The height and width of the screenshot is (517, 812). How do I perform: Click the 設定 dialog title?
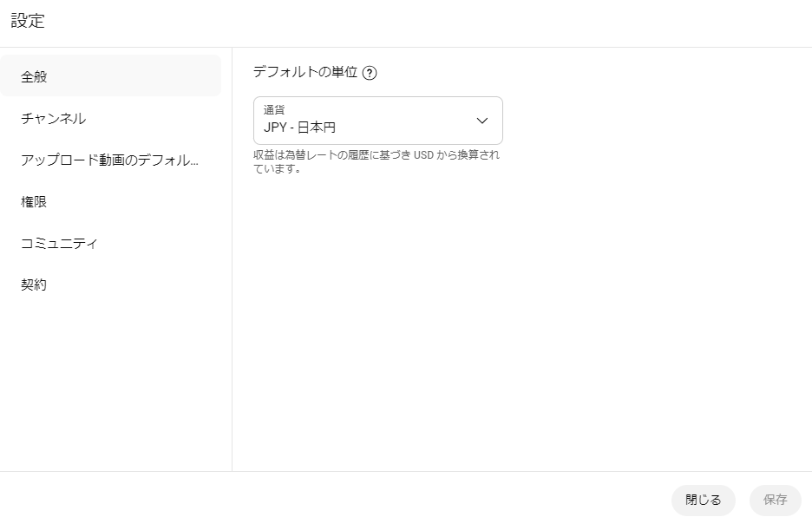[x=28, y=21]
